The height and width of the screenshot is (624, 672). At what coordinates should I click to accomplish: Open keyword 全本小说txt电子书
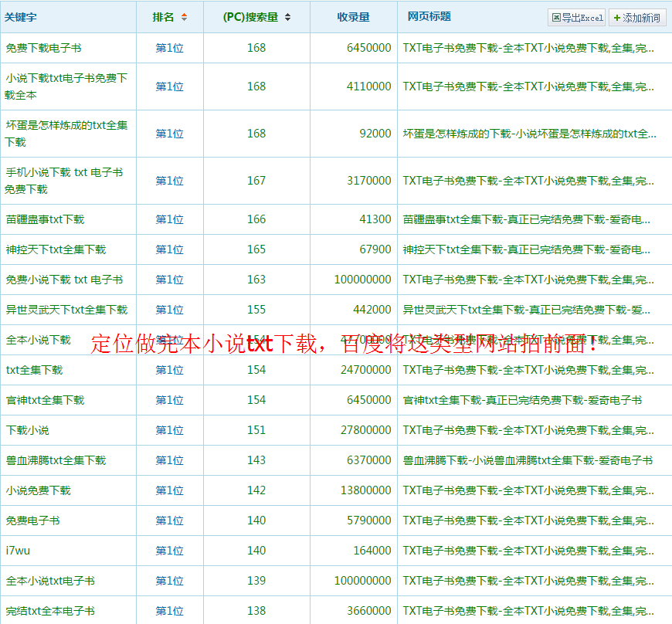click(x=50, y=581)
